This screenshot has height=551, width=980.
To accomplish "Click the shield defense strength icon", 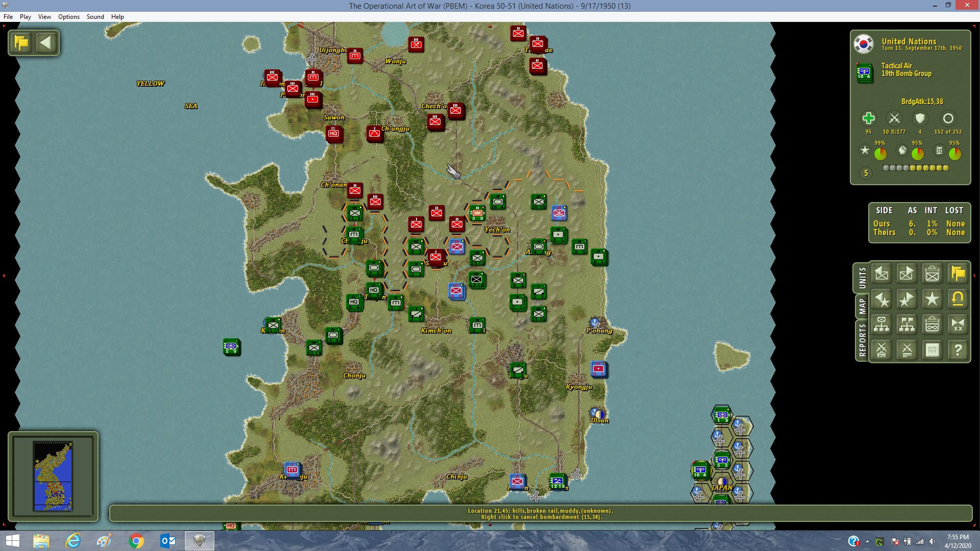I will (920, 118).
